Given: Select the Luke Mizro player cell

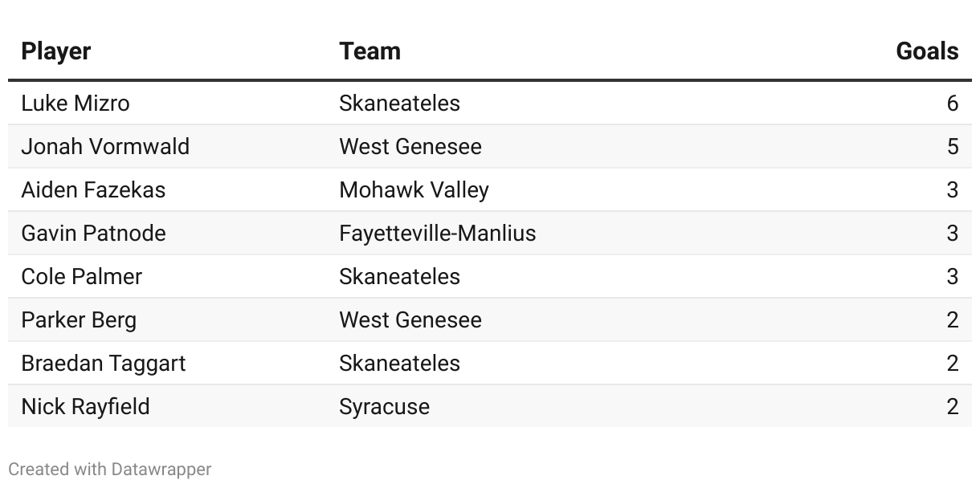Looking at the screenshot, I should pyautogui.click(x=76, y=104).
